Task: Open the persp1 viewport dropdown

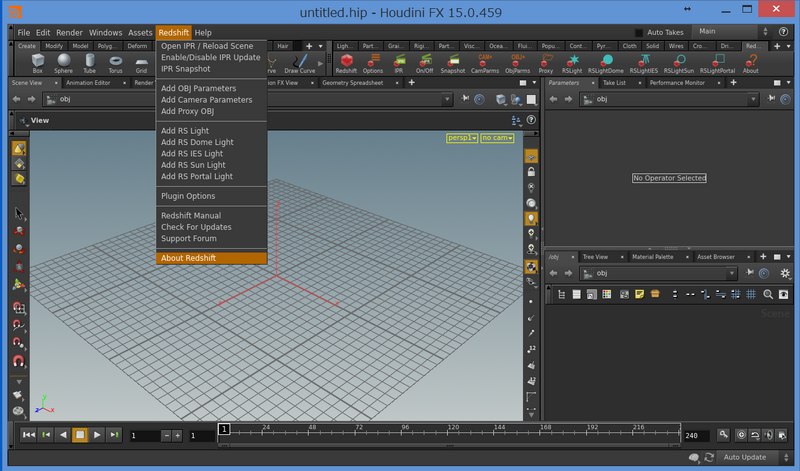Action: click(462, 138)
